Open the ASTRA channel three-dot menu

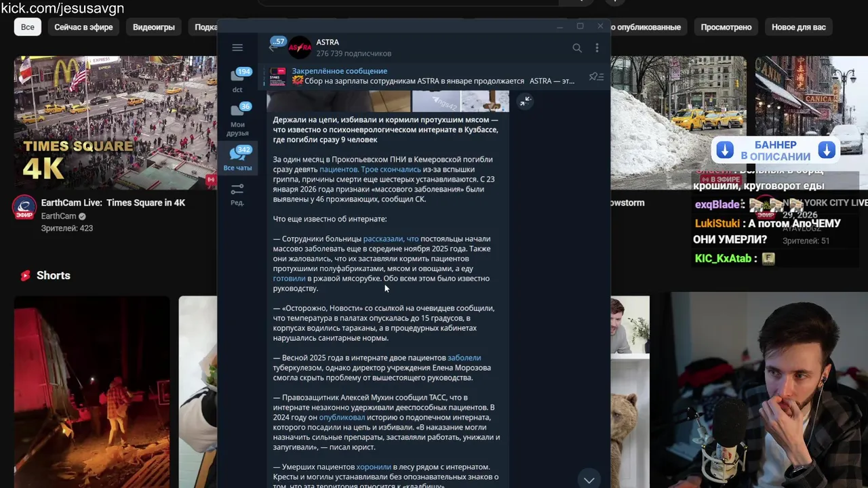tap(597, 48)
